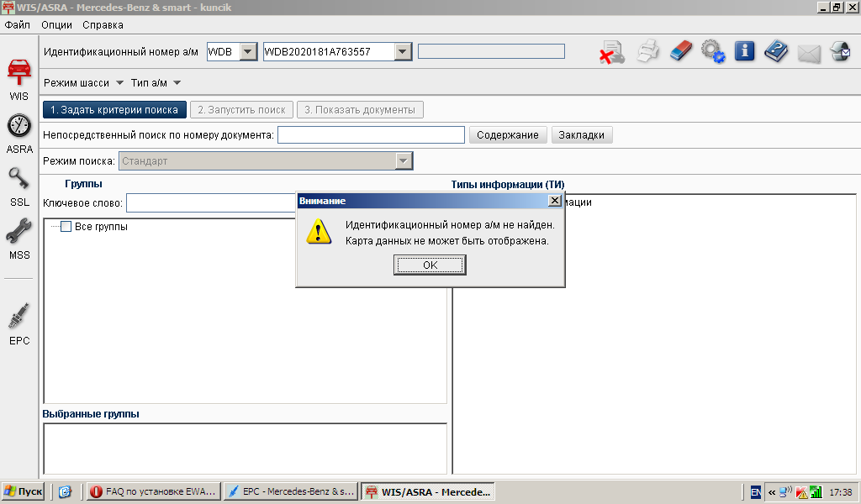
Task: Switch to EPC Mercedes-Benz taskbar window
Action: point(291,491)
